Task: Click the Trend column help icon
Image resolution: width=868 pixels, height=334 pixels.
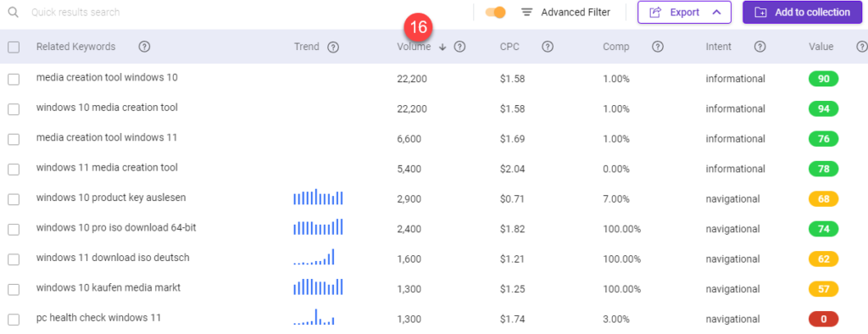Action: coord(332,47)
